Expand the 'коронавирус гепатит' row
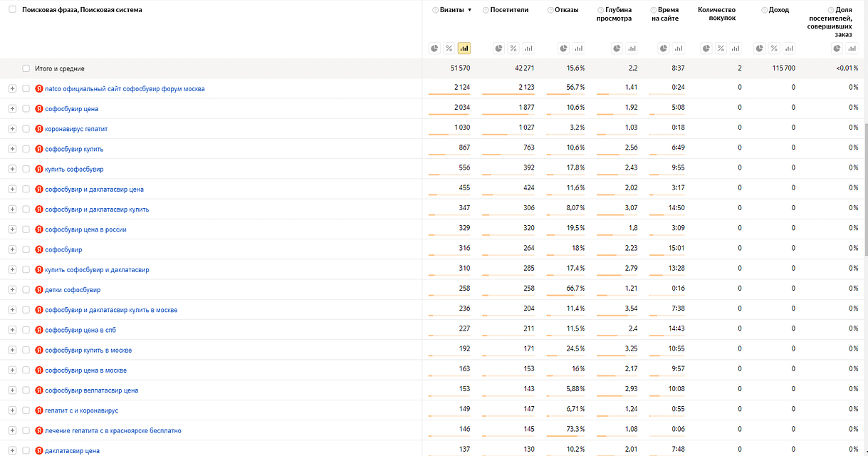Image resolution: width=868 pixels, height=456 pixels. pos(12,129)
